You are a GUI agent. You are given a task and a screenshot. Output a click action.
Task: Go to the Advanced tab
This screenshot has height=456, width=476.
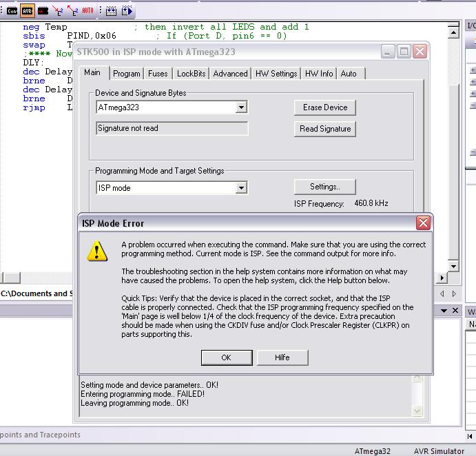pos(230,74)
